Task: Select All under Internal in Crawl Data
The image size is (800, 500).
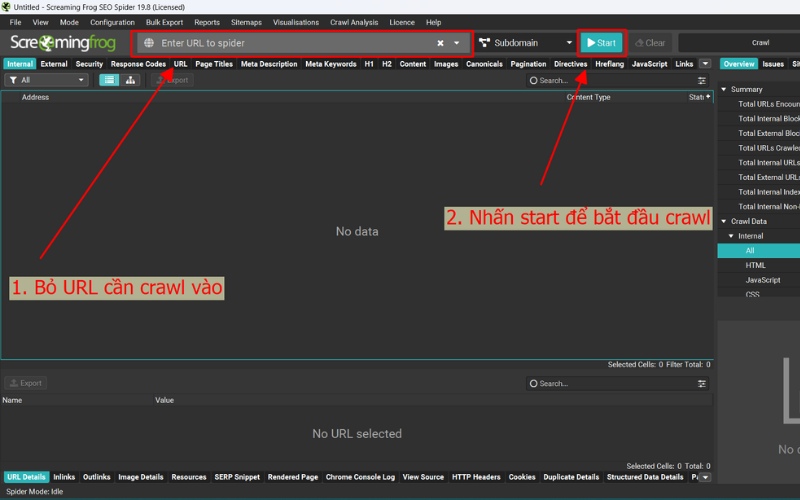Action: click(759, 251)
